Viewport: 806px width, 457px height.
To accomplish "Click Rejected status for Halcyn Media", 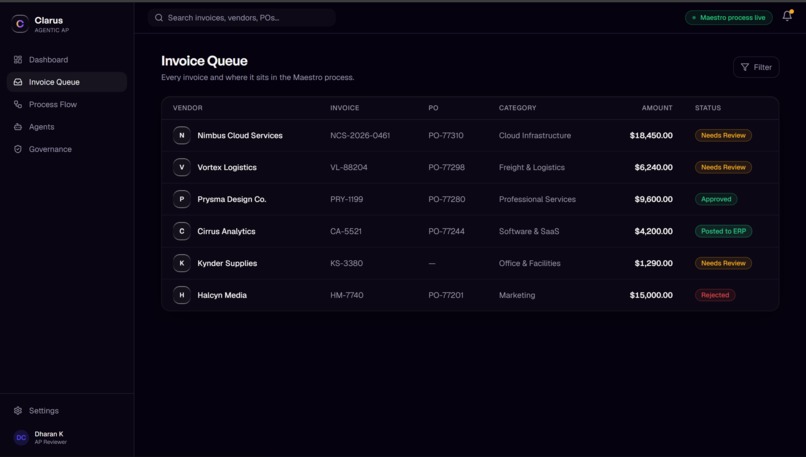I will click(x=715, y=295).
